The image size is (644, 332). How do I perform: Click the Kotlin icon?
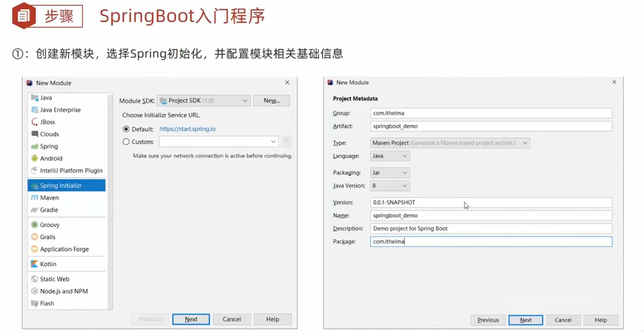click(x=34, y=264)
